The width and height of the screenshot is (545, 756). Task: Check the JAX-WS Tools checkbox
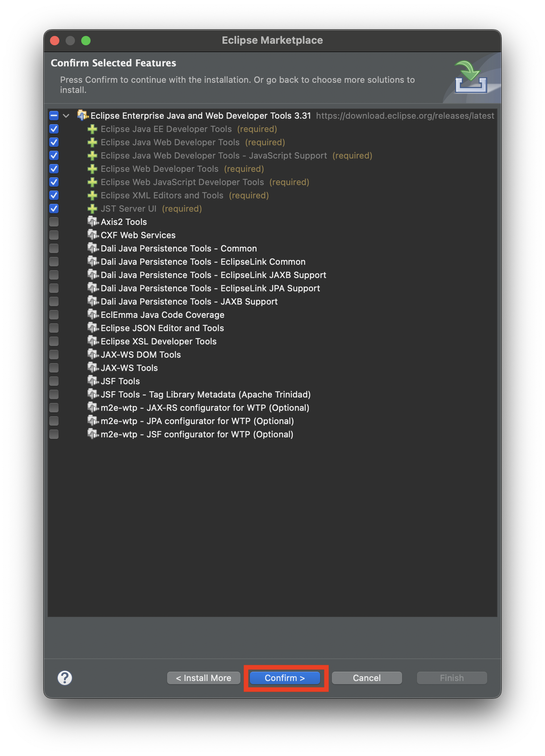(x=54, y=368)
